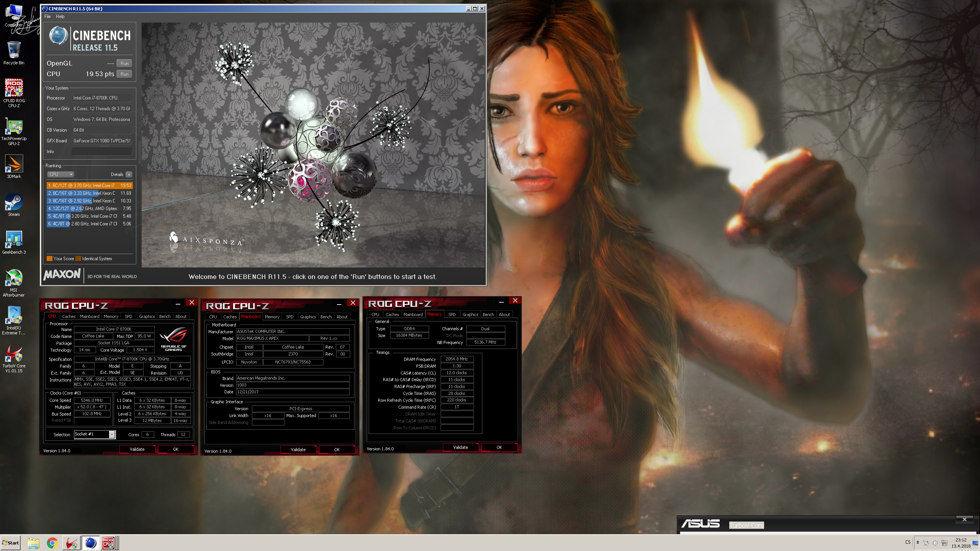Launch MSI Afterburner desktop shortcut
The width and height of the screenshot is (980, 551).
[x=14, y=283]
